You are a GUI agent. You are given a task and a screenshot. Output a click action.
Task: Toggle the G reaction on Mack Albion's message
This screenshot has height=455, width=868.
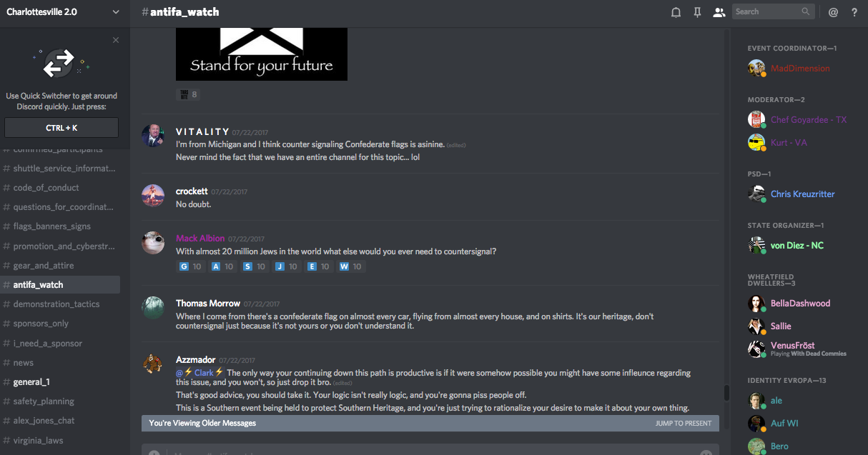[190, 266]
